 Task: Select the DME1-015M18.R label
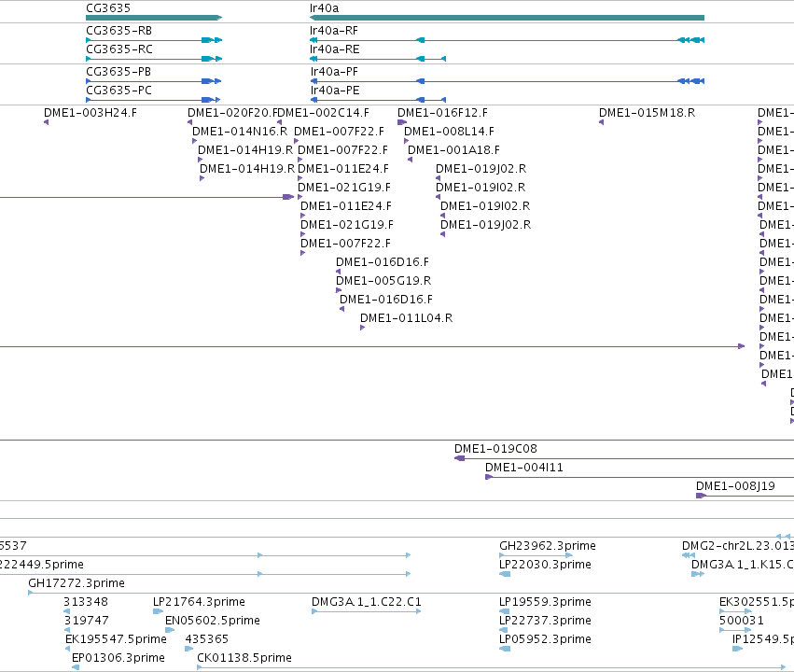pyautogui.click(x=648, y=112)
